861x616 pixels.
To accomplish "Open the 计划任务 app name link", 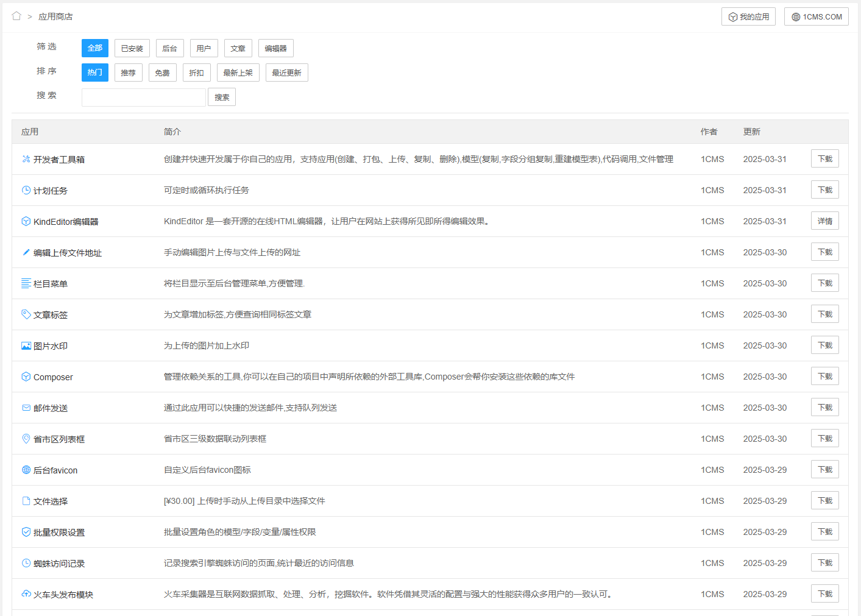I will [x=51, y=191].
